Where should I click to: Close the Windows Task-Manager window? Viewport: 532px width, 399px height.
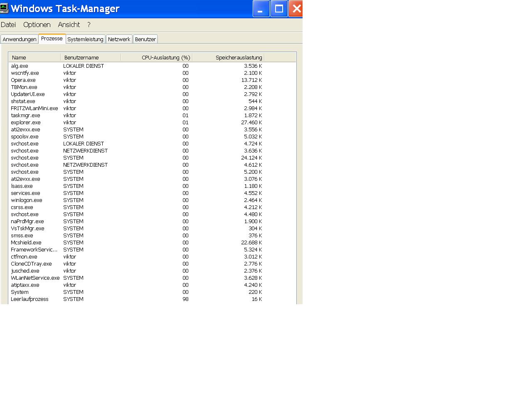tap(296, 9)
